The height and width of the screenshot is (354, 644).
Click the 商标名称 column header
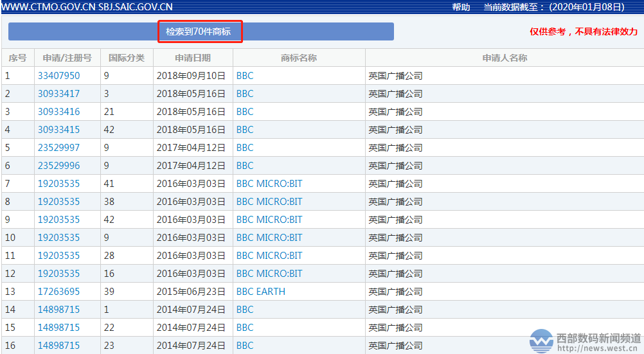[299, 58]
